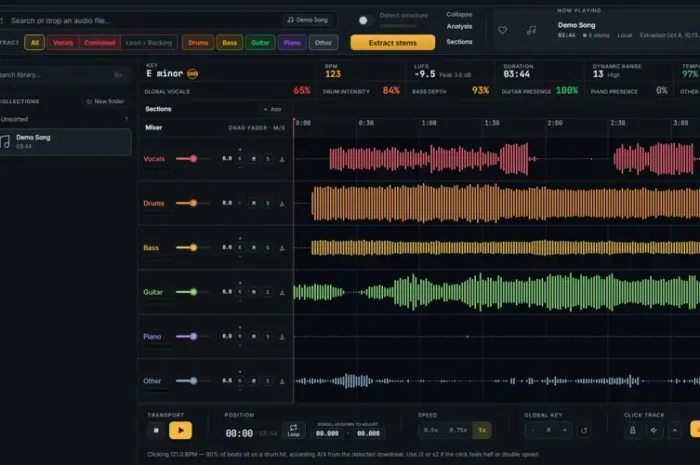
Task: Download the Drums stem
Action: click(282, 203)
